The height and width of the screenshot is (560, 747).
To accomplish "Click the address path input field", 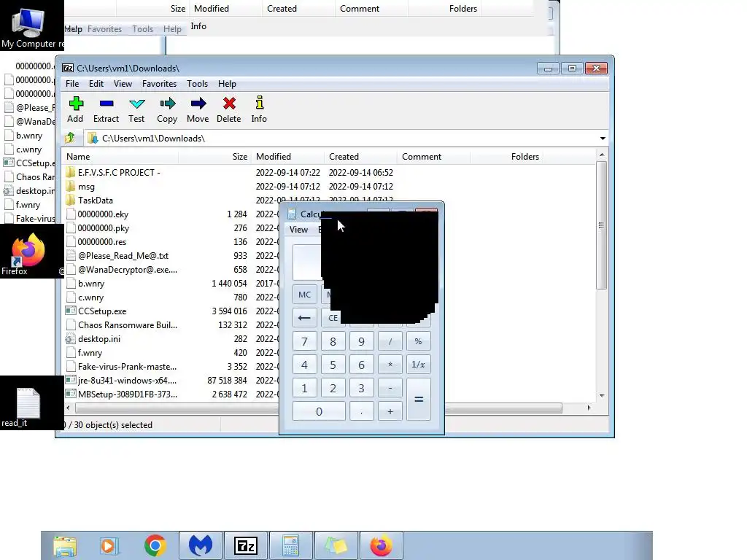I will (341, 138).
